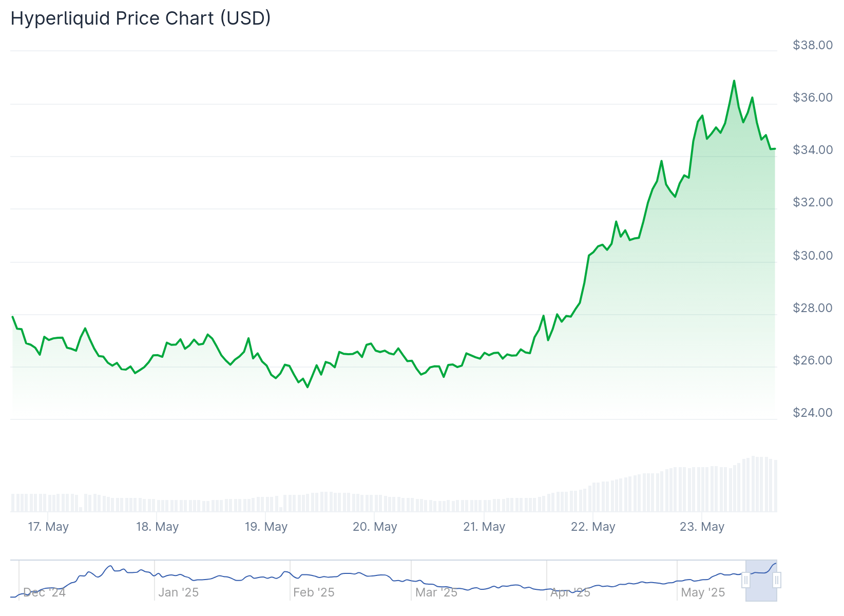Click the 17. May date label

[48, 527]
